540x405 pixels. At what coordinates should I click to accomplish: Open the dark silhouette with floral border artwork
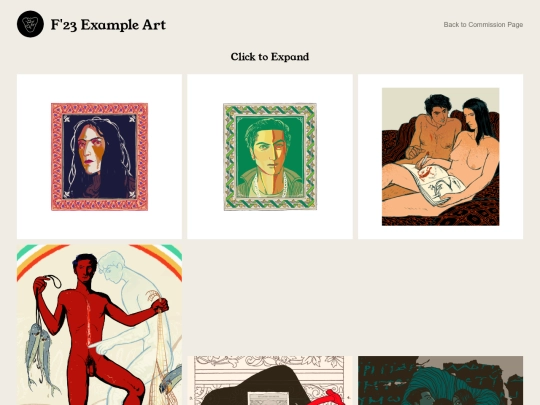270,381
